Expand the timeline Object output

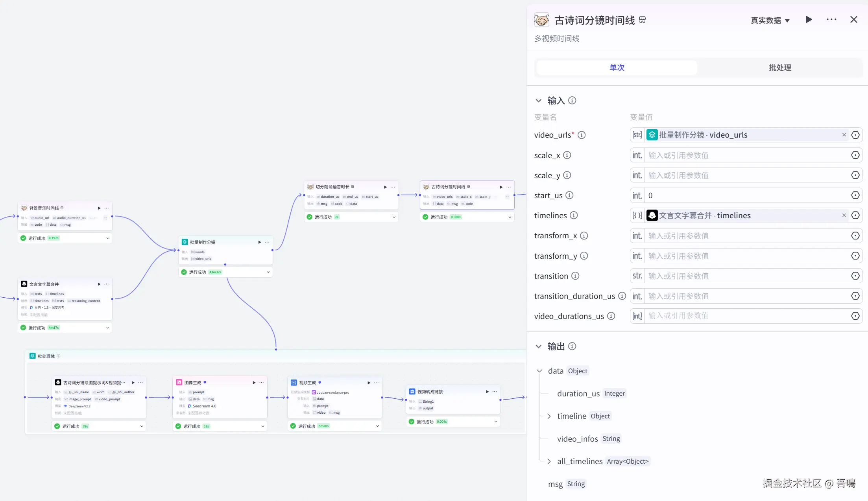[549, 416]
